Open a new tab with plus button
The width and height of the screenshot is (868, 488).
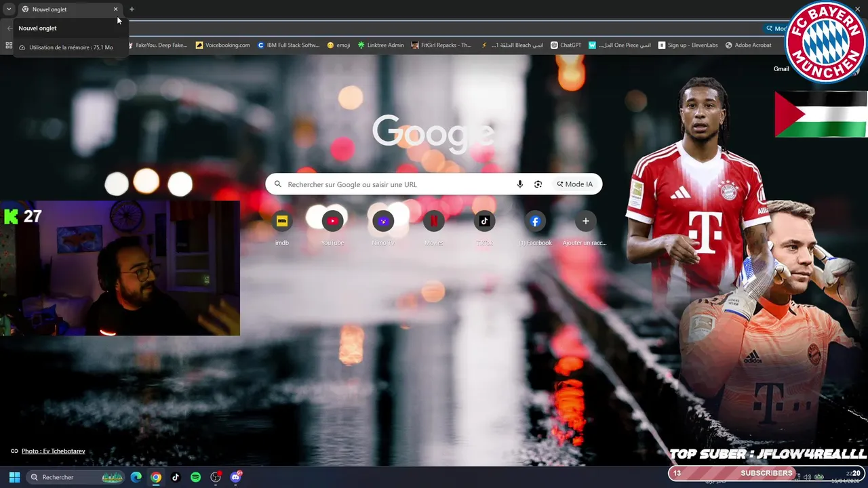tap(132, 9)
